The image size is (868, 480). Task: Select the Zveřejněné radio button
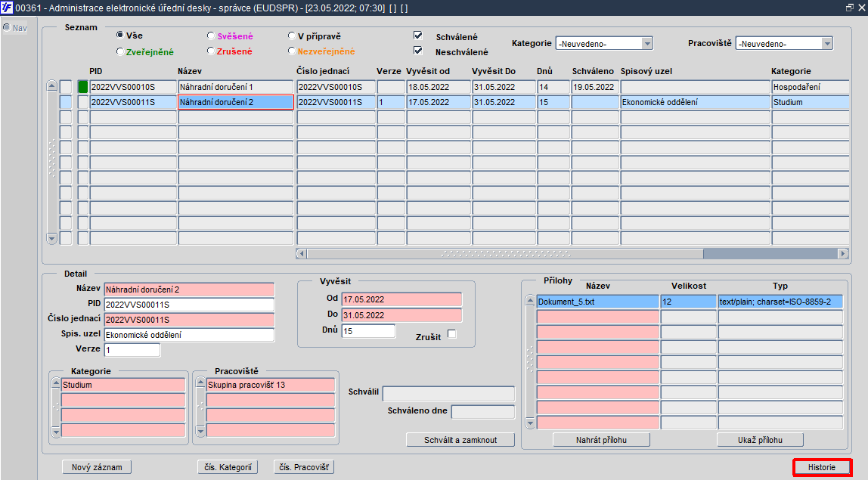point(120,51)
